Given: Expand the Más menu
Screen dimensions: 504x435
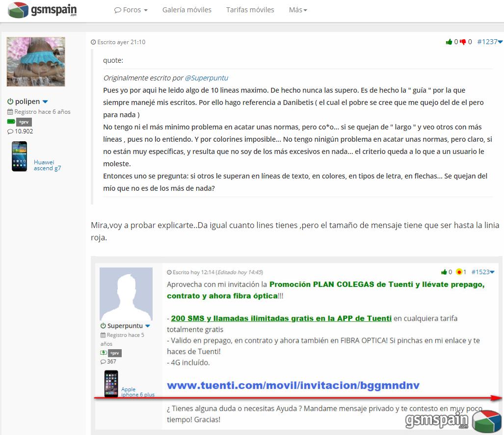Looking at the screenshot, I should (x=298, y=10).
